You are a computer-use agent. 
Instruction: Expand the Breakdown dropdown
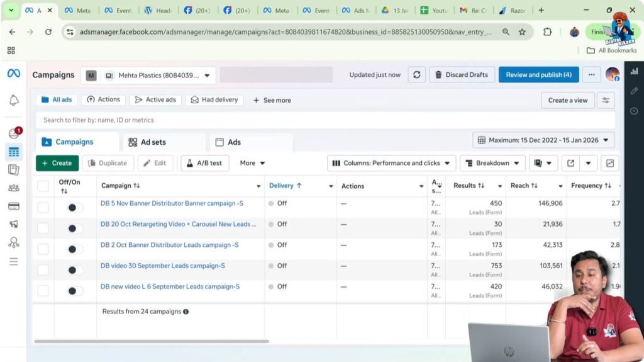[x=492, y=163]
